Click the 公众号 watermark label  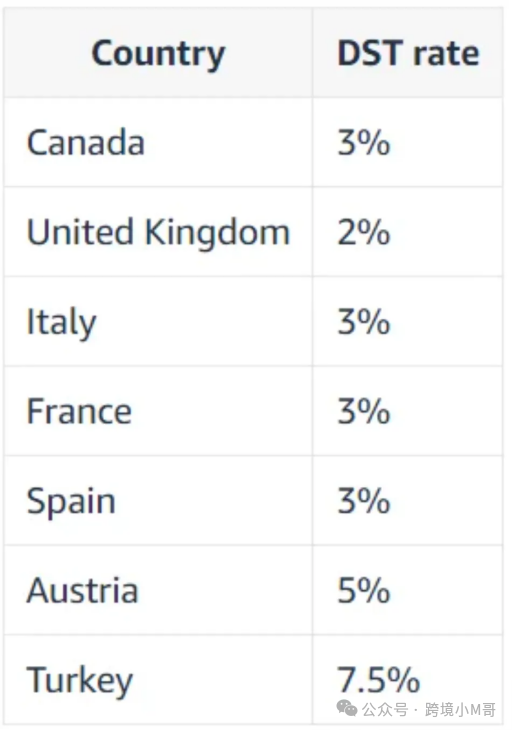pyautogui.click(x=384, y=710)
